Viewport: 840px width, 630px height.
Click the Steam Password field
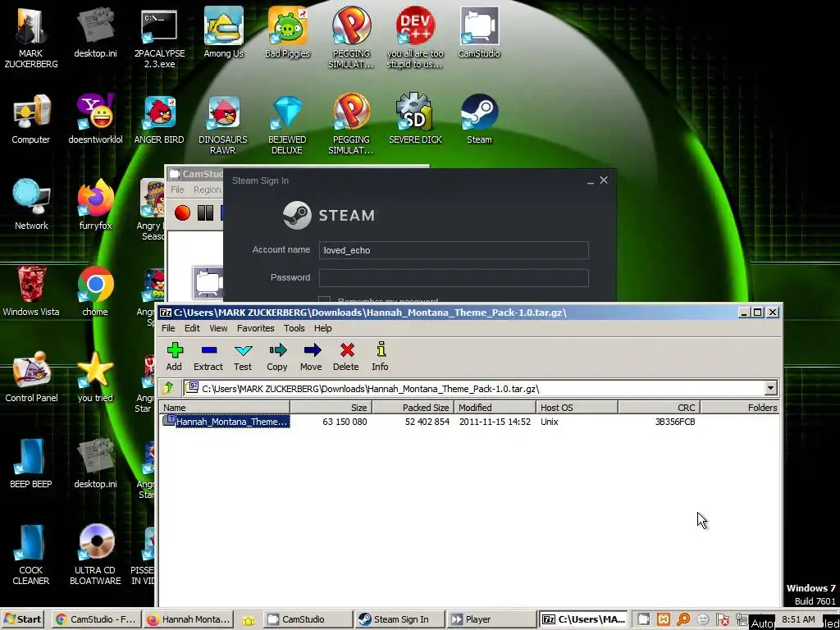point(453,277)
